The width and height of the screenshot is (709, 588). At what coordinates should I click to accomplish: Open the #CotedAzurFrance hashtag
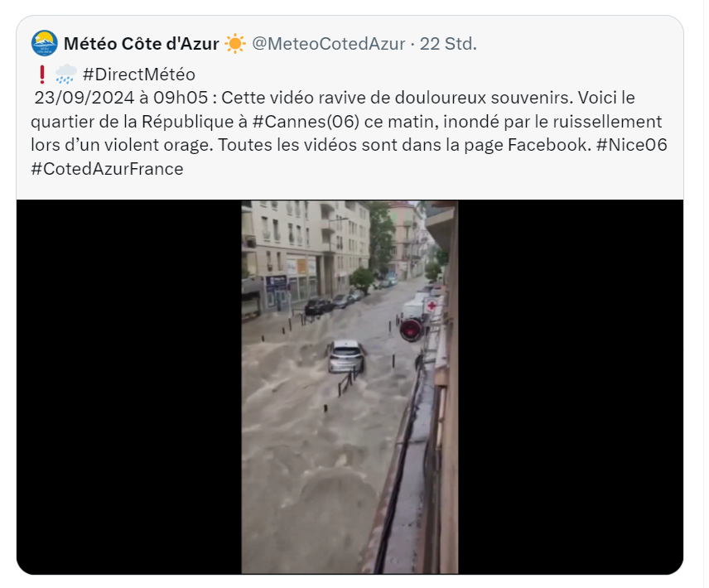(x=107, y=169)
